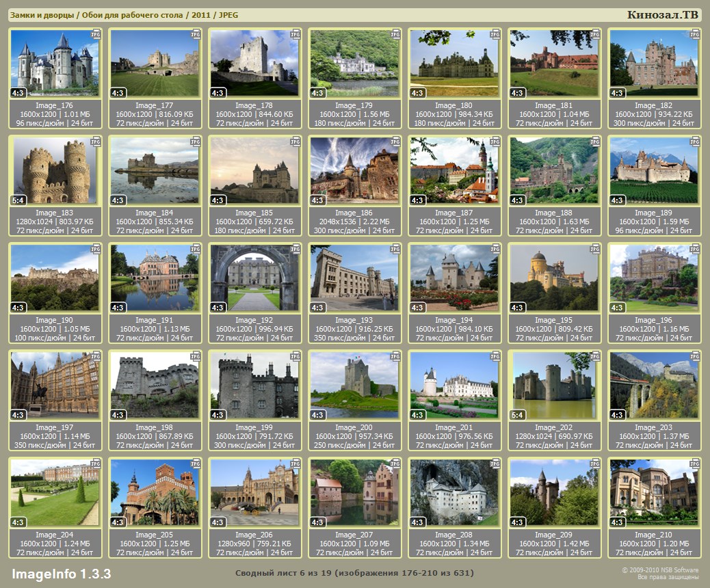Click the '© 2009-2010 NSB Software' copyright text
Screen dimensions: 710x588
click(660, 570)
